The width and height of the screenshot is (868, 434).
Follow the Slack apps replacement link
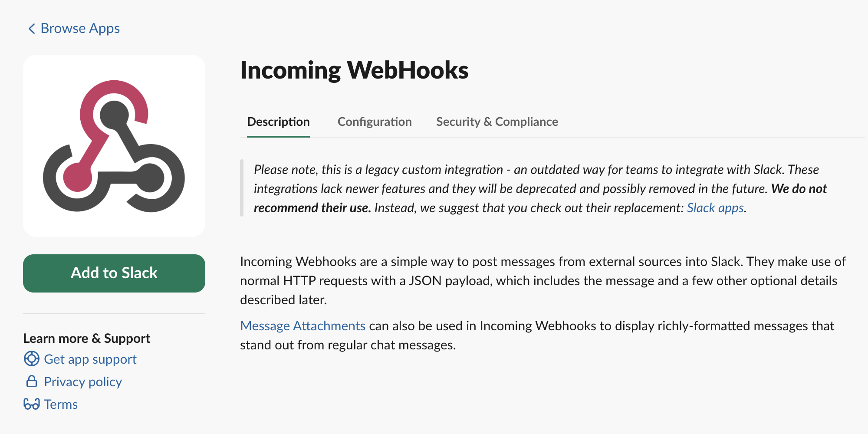click(715, 208)
